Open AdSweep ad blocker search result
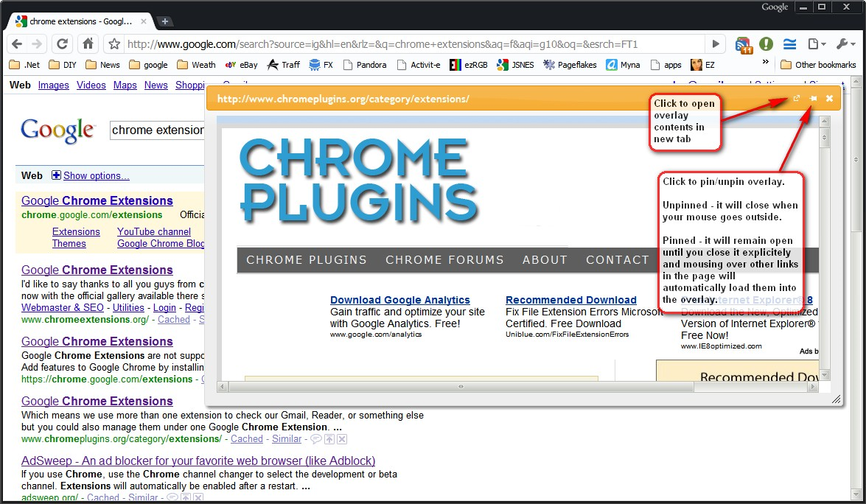The width and height of the screenshot is (866, 504). click(198, 461)
